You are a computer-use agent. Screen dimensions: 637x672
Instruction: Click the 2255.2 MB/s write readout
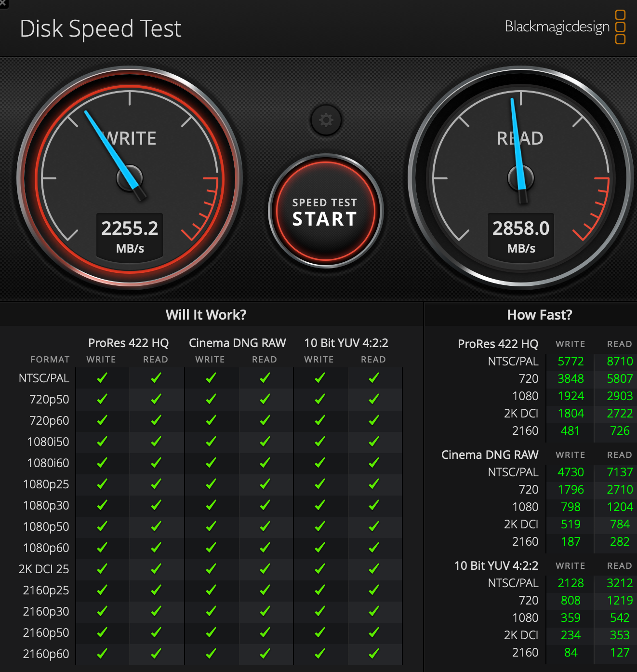coord(130,237)
